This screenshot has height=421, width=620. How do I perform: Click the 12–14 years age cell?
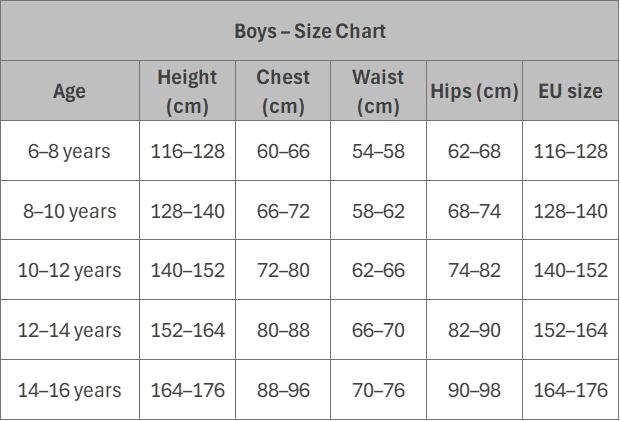click(x=69, y=330)
